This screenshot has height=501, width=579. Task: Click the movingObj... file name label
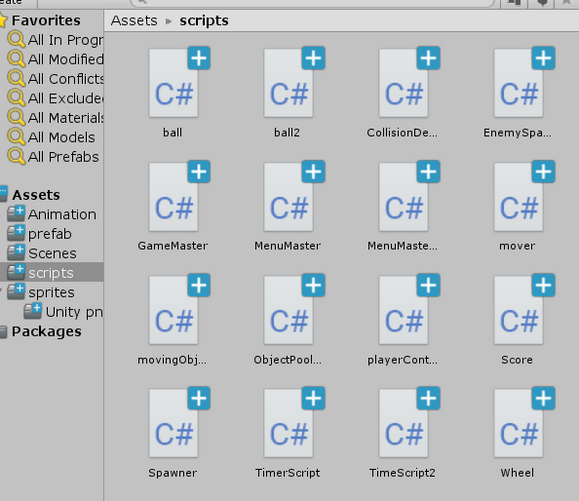[172, 360]
